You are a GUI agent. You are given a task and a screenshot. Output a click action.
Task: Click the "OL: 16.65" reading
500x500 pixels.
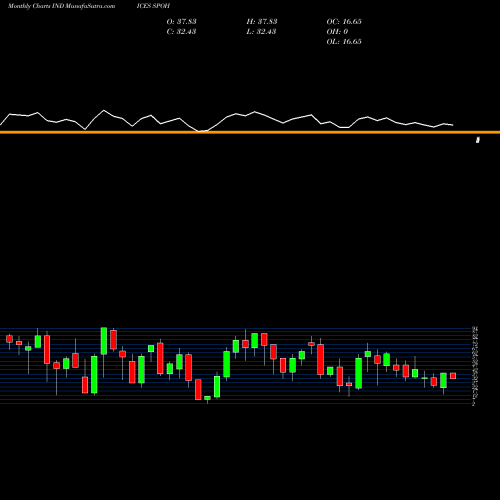[x=344, y=42]
